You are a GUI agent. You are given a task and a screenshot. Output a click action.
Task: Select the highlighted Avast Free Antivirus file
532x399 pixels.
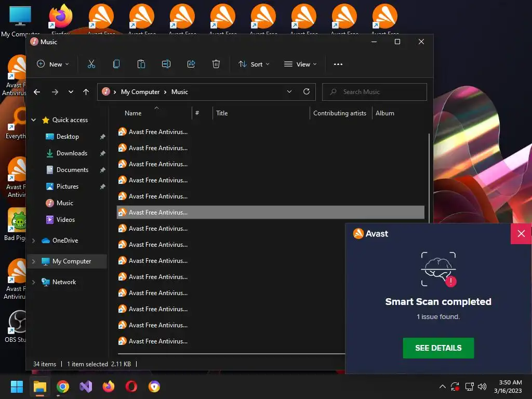[270, 212]
